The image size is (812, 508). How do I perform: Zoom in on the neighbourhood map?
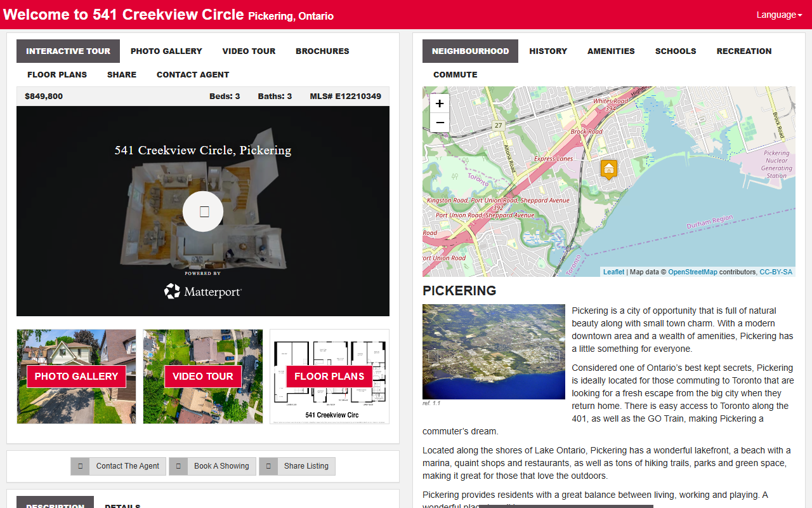point(440,104)
